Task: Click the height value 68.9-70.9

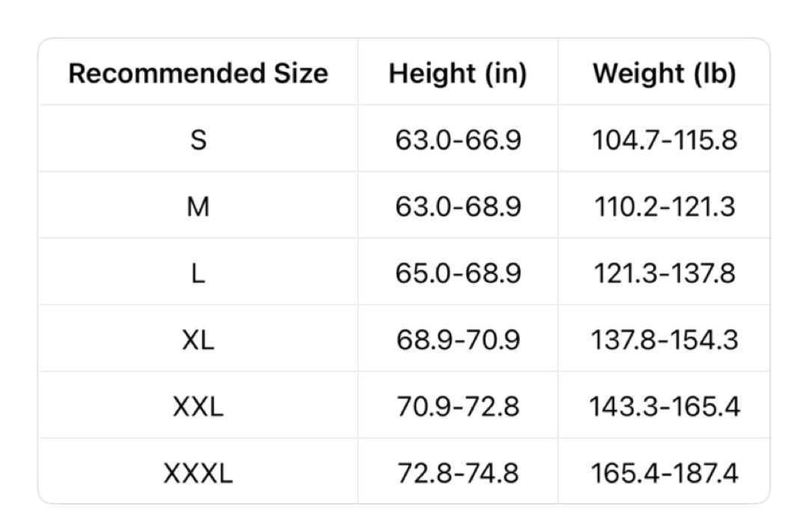Action: (x=458, y=340)
